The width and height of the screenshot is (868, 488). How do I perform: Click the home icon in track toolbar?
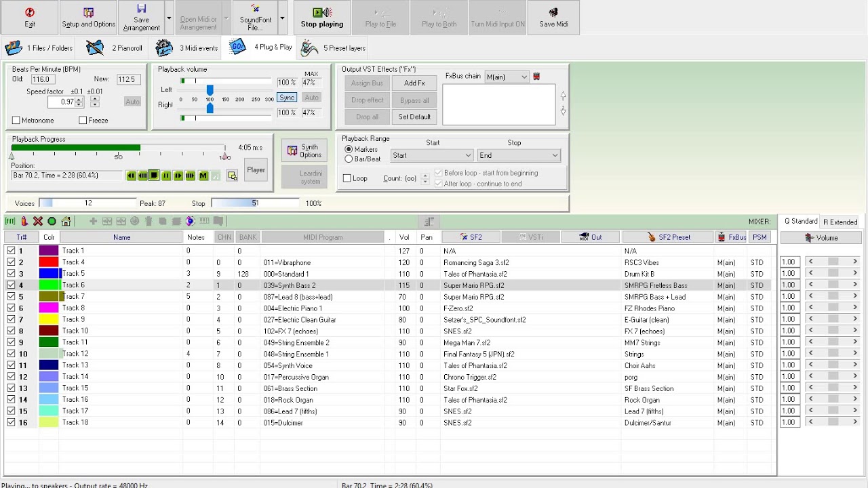point(66,221)
